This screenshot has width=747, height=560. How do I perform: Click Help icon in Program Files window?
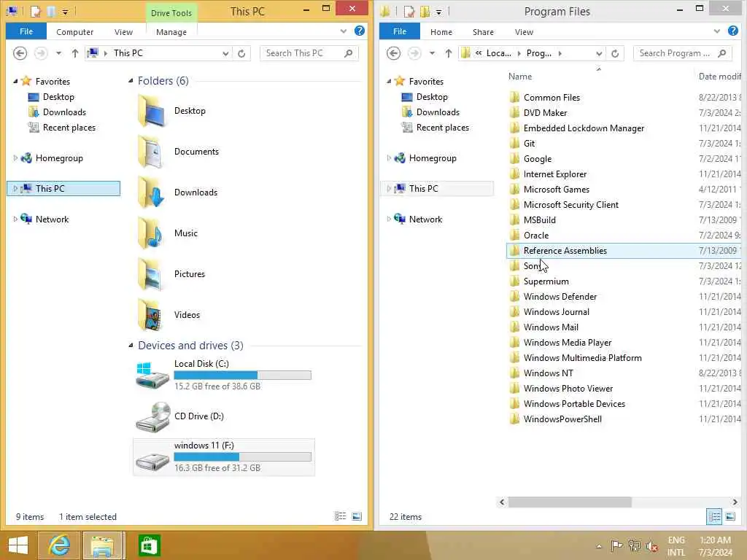(733, 31)
